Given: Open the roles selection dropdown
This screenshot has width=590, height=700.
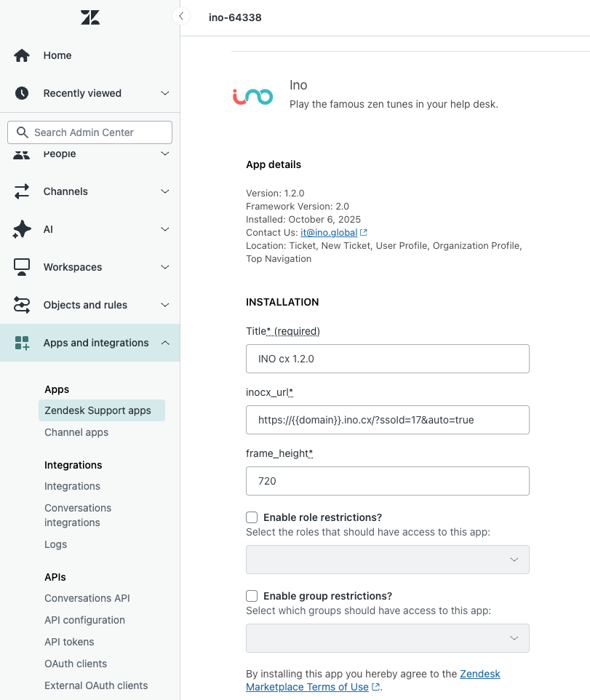Looking at the screenshot, I should (x=387, y=560).
